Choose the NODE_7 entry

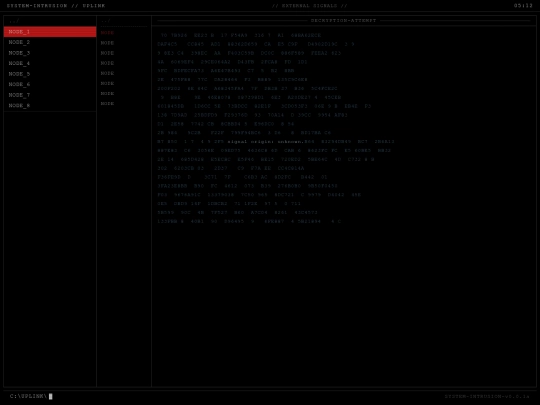[50, 95]
